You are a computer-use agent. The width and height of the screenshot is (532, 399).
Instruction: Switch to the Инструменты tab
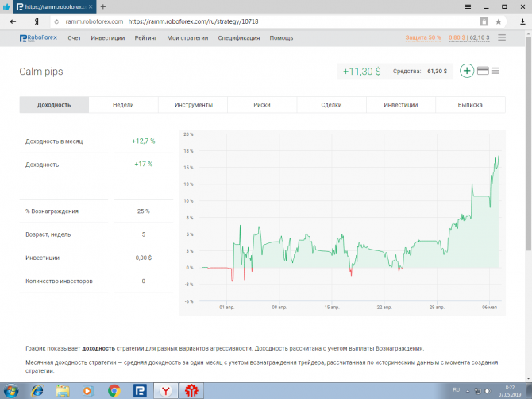coord(194,105)
